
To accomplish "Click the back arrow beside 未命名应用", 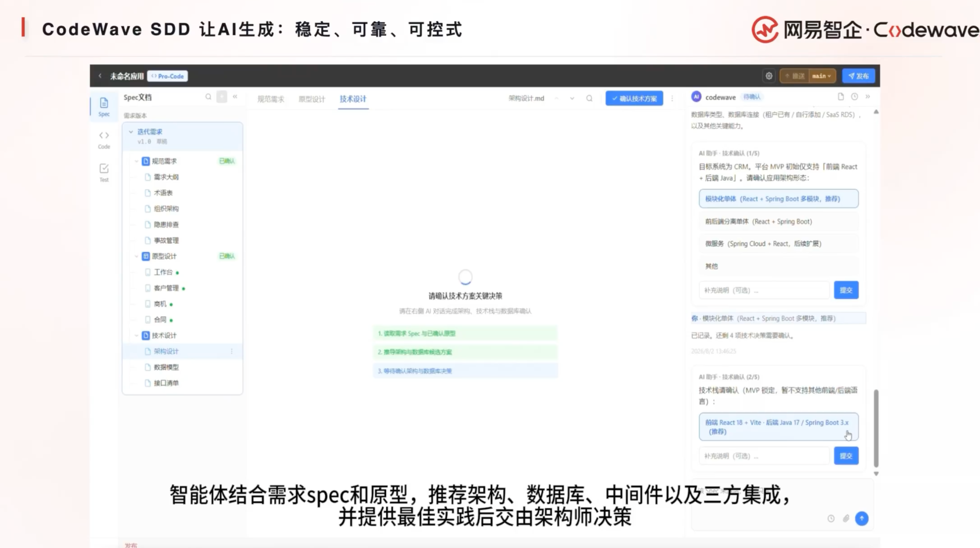I will pos(100,76).
